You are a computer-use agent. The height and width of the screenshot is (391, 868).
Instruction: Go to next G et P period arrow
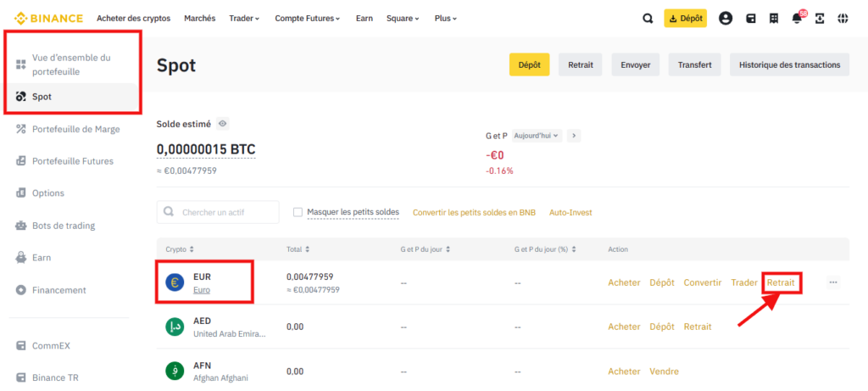[574, 135]
